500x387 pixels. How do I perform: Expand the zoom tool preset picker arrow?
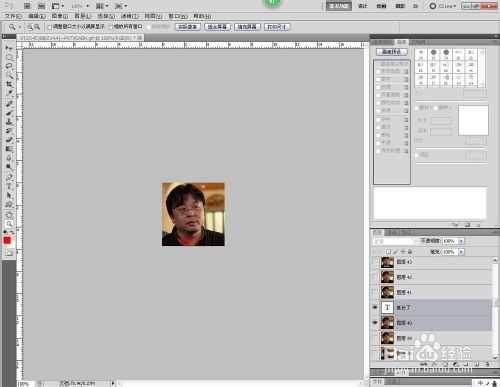[x=20, y=27]
